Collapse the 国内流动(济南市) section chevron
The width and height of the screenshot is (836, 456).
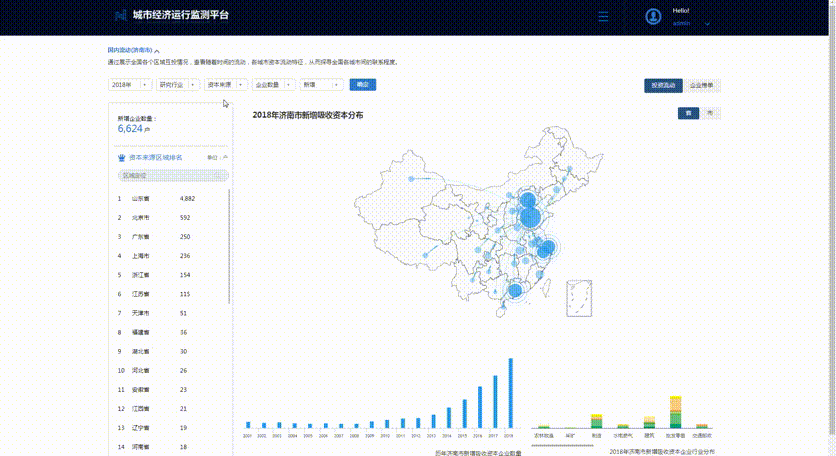click(x=157, y=51)
